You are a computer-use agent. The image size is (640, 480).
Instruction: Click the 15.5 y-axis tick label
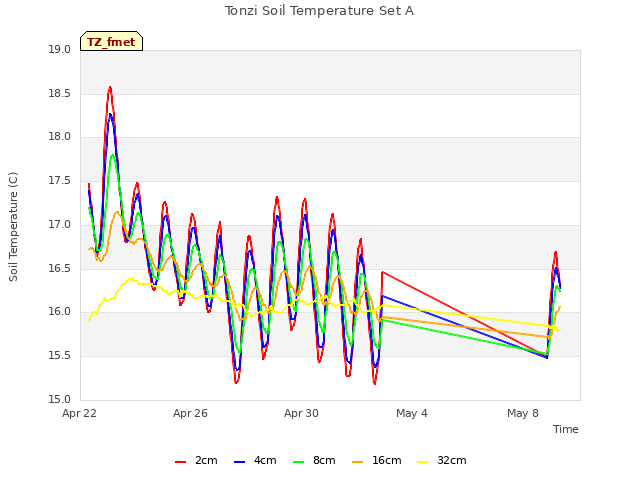click(60, 356)
